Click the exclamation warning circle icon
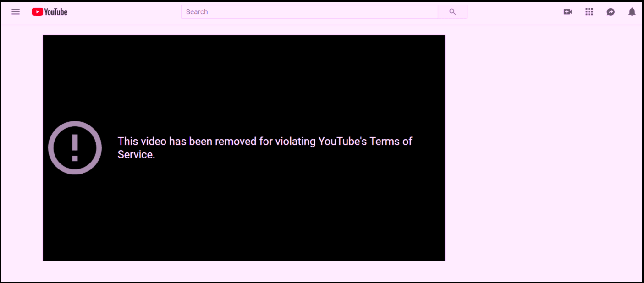Image resolution: width=644 pixels, height=283 pixels. [x=75, y=147]
